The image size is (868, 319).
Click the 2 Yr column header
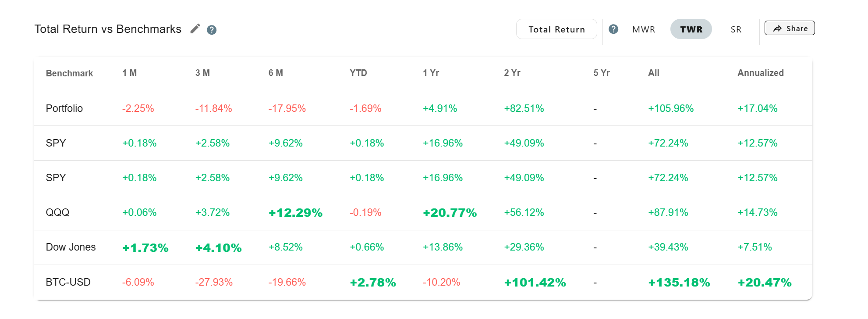(512, 73)
